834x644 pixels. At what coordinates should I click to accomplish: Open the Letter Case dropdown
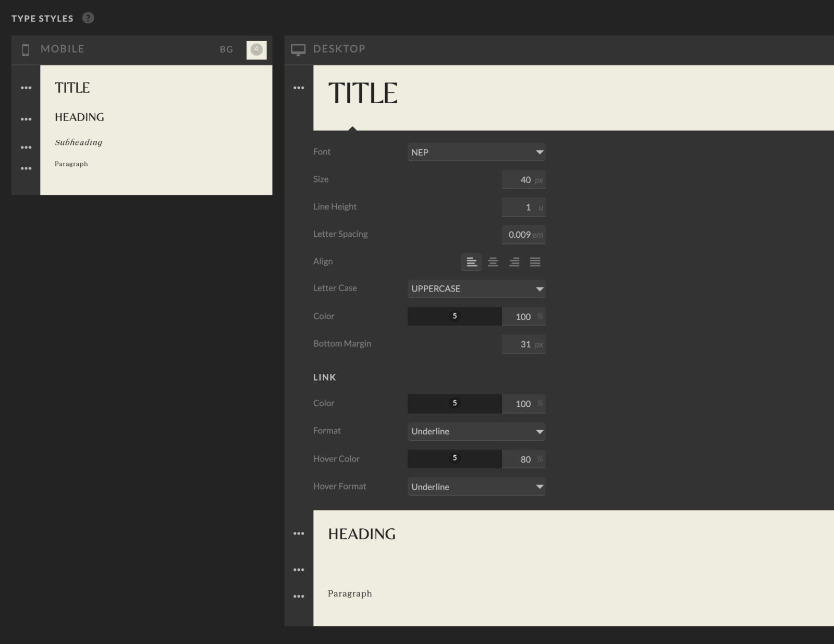coord(476,289)
